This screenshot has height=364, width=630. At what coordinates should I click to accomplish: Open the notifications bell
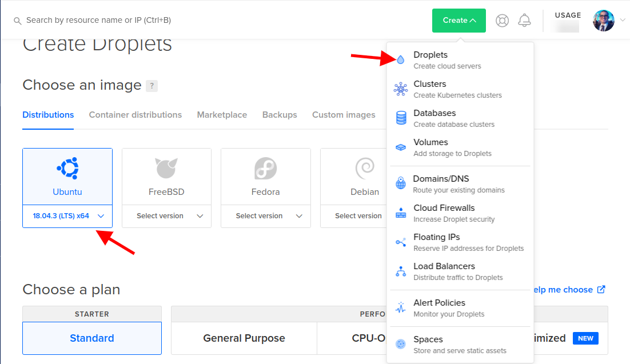point(524,21)
